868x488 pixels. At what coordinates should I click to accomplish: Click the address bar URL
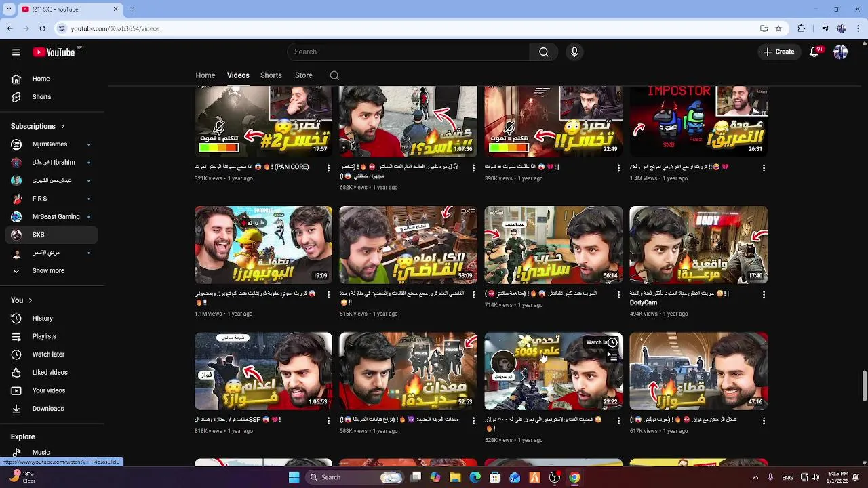point(115,28)
